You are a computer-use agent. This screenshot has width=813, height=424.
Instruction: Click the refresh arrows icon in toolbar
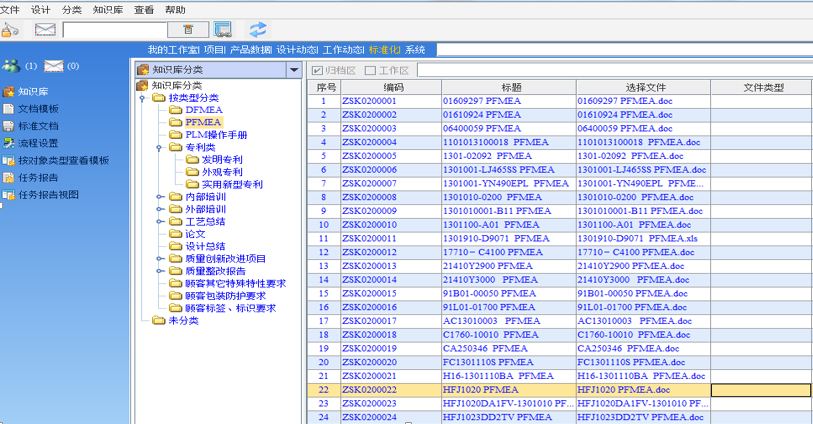258,30
